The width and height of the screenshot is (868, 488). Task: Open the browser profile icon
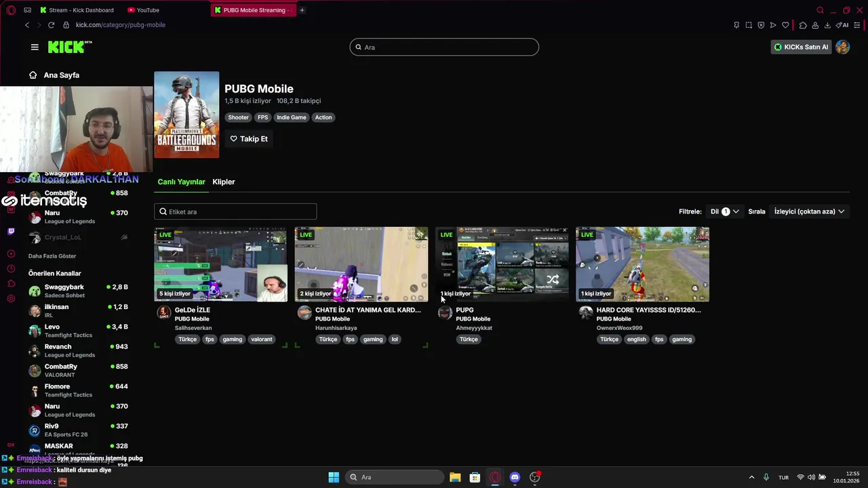815,25
